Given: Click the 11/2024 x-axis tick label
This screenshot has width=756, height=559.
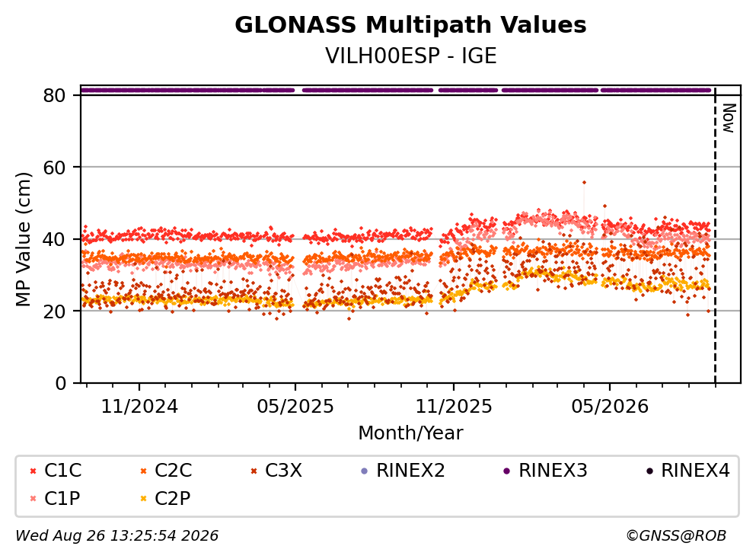Looking at the screenshot, I should (x=139, y=407).
